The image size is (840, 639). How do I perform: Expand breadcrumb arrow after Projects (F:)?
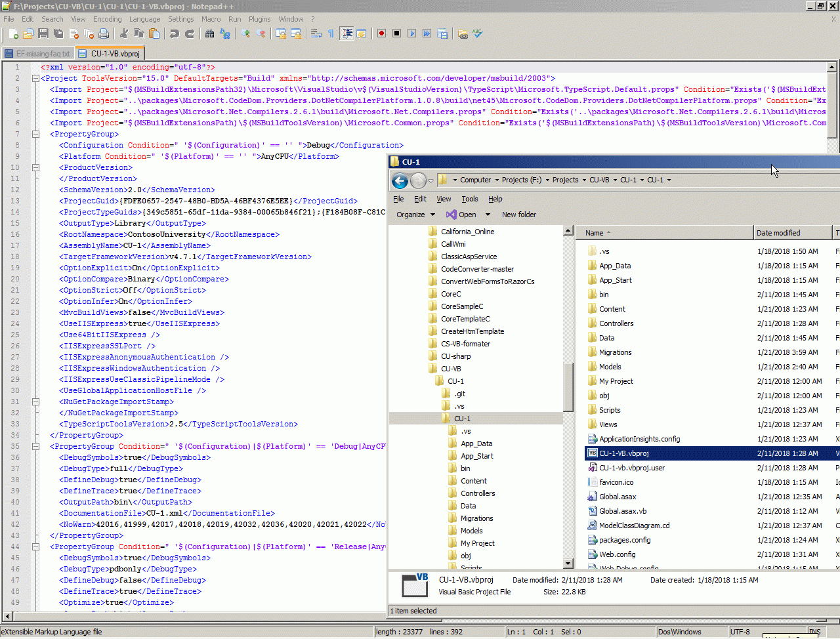547,180
